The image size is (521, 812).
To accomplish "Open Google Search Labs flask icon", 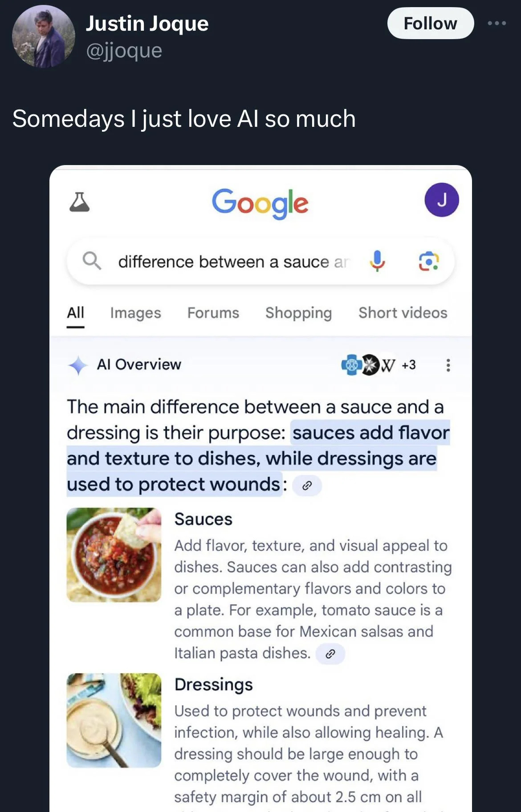I will tap(80, 202).
